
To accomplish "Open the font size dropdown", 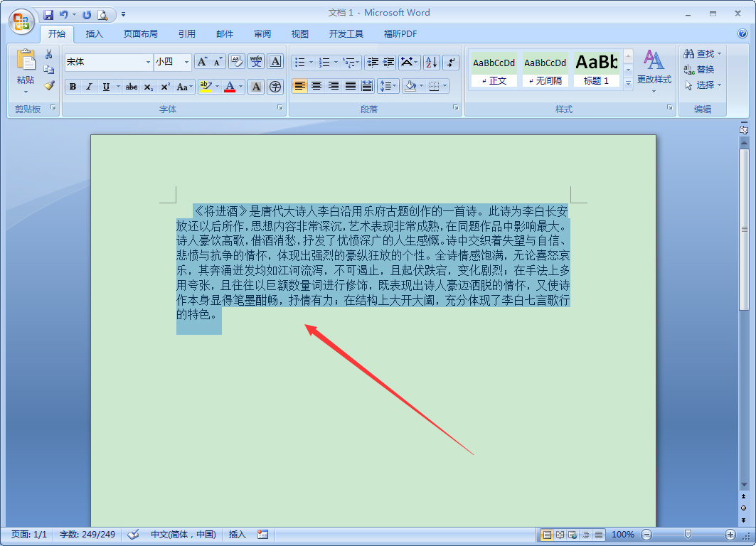I will pos(187,61).
